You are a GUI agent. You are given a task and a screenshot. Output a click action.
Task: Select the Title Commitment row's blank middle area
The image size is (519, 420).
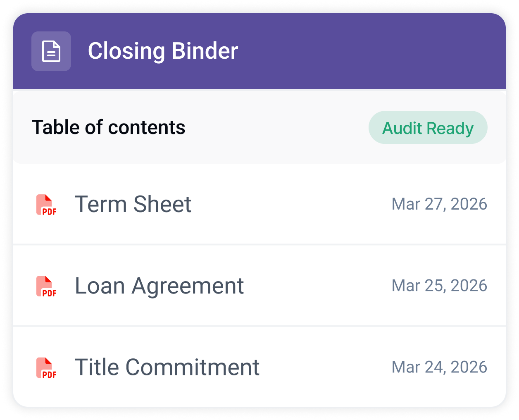click(x=326, y=367)
